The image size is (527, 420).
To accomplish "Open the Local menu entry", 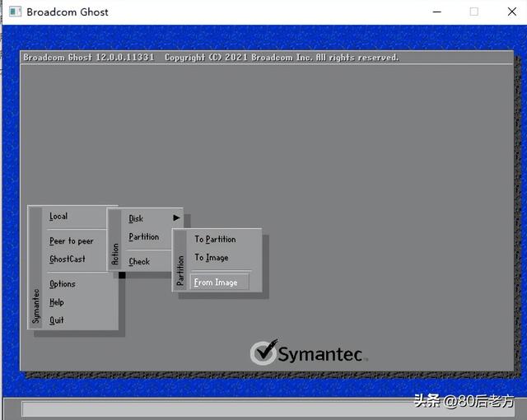I will (58, 217).
